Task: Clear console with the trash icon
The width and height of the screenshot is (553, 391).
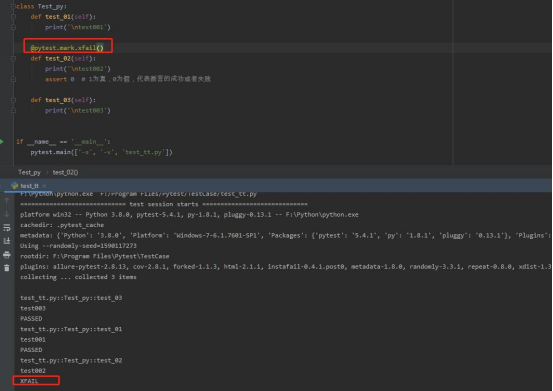Action: pyautogui.click(x=7, y=268)
